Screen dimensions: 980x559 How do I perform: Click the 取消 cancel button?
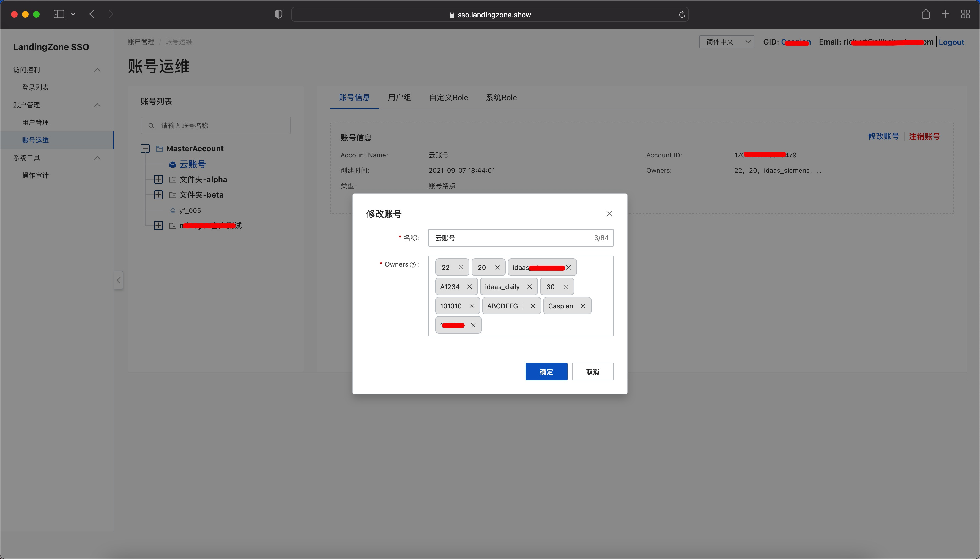[x=592, y=372]
